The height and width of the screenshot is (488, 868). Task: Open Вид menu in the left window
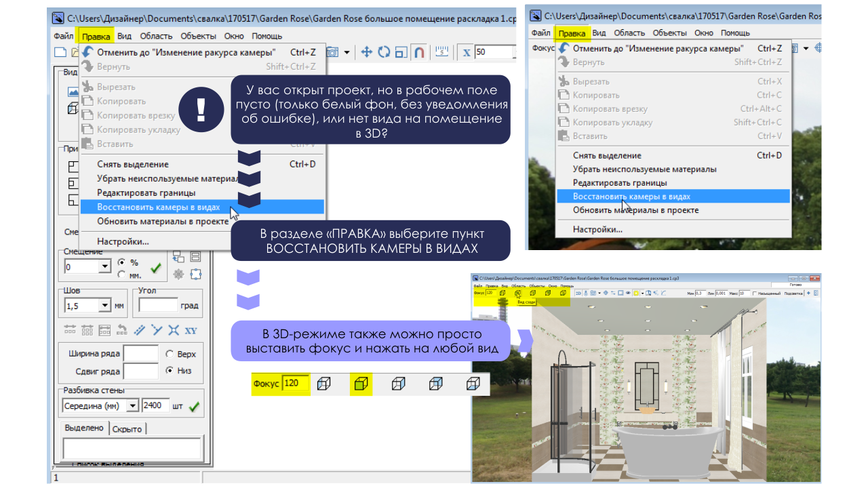pos(126,36)
